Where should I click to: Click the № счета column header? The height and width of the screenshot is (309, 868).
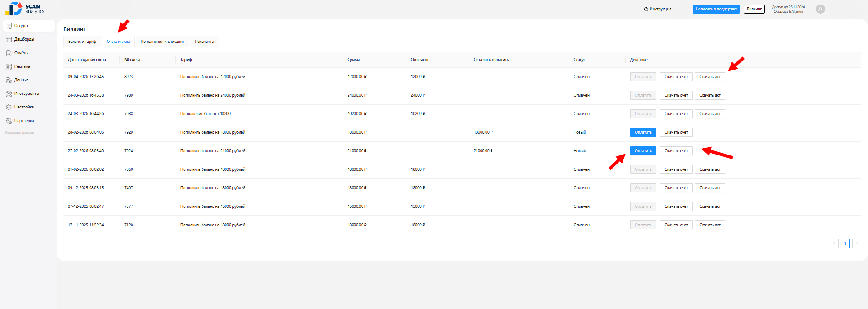(x=132, y=60)
